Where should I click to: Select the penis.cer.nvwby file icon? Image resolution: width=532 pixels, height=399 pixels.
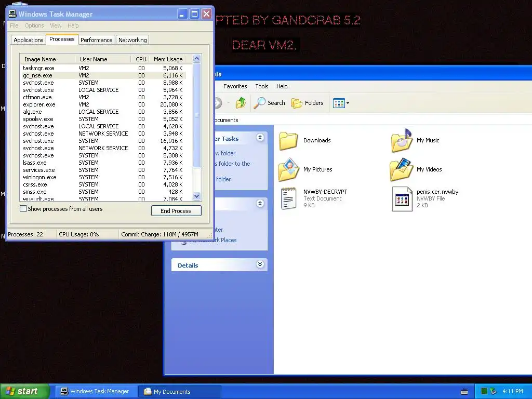[x=402, y=199]
